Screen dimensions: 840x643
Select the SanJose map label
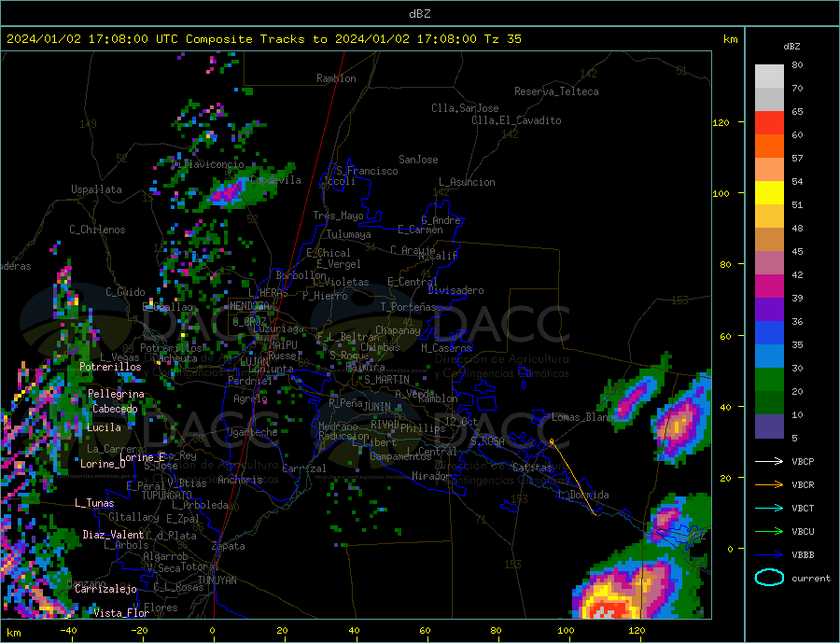point(418,160)
